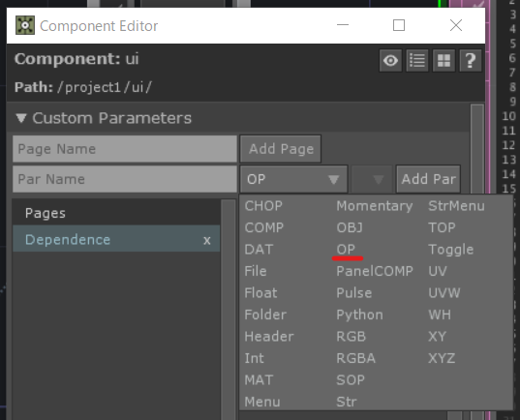The width and height of the screenshot is (520, 420).
Task: Click the eye viewer icon
Action: [x=390, y=61]
